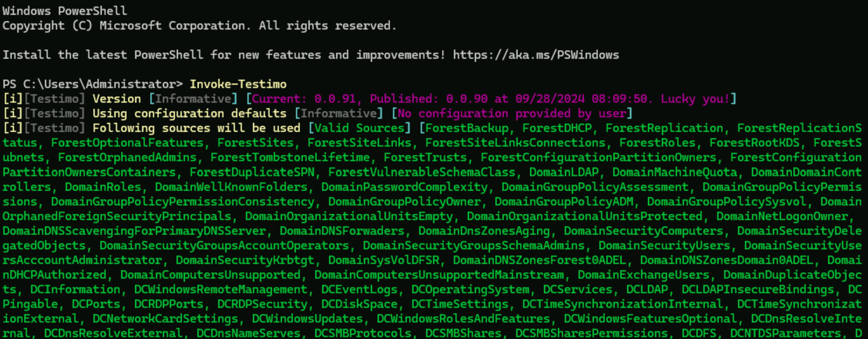Click "Using configuration defaults" text
The image size is (868, 339).
(189, 114)
